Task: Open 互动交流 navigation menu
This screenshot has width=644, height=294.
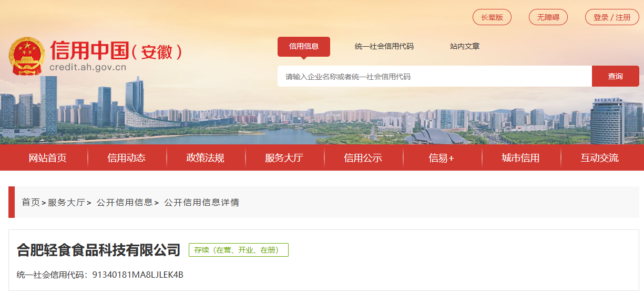Action: (x=600, y=158)
